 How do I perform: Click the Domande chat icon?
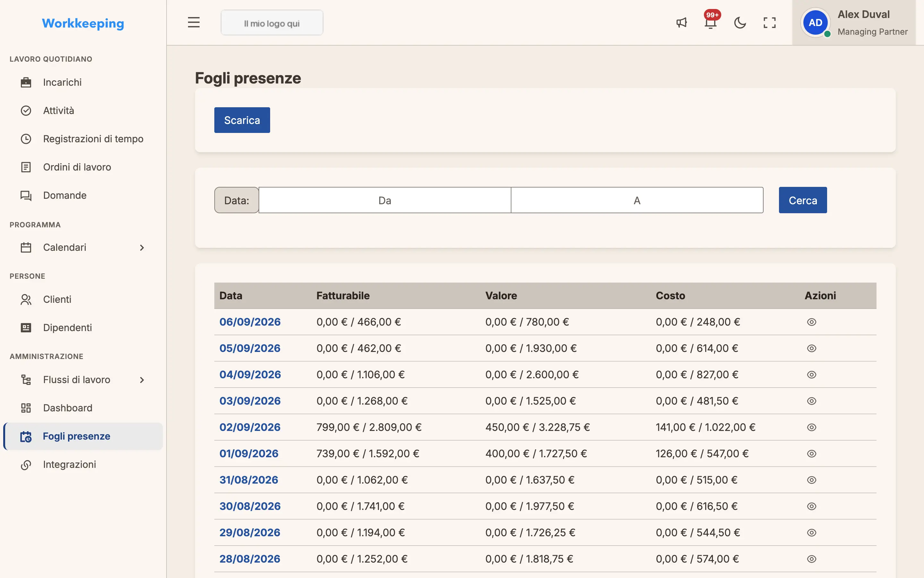click(x=26, y=195)
